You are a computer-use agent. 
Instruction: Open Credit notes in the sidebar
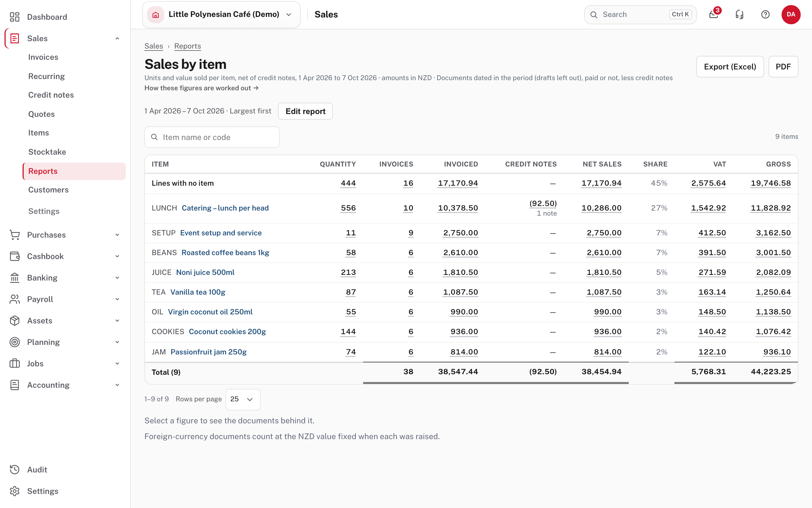pos(51,95)
